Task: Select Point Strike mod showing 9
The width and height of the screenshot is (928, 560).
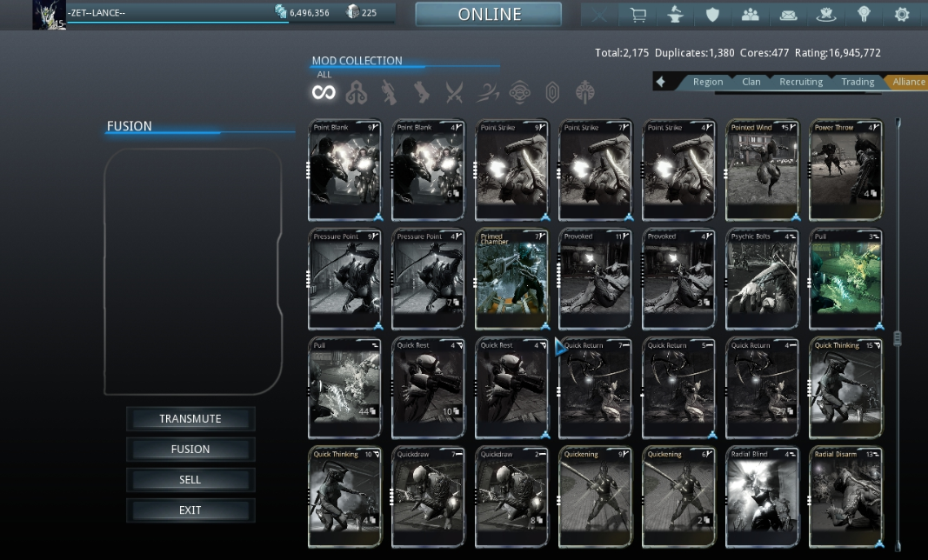Action: tap(512, 170)
